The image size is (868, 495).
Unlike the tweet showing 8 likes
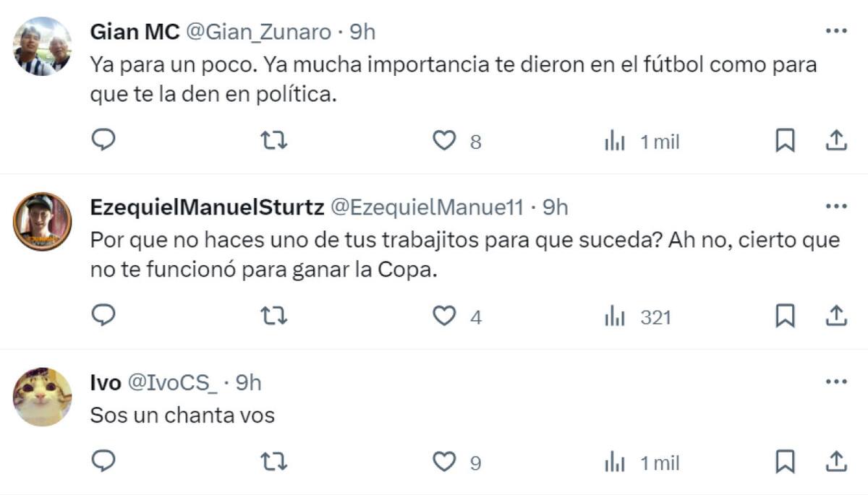[443, 141]
